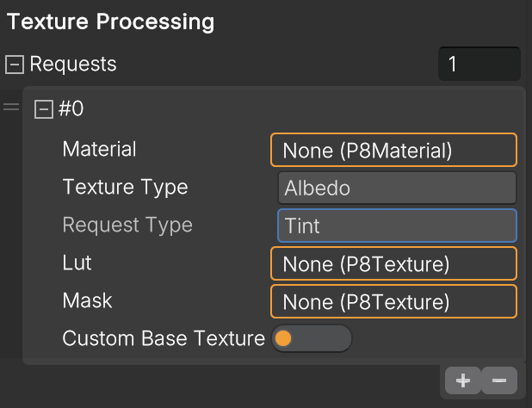This screenshot has width=532, height=408.
Task: Toggle the Custom Base Texture switch
Action: point(312,338)
